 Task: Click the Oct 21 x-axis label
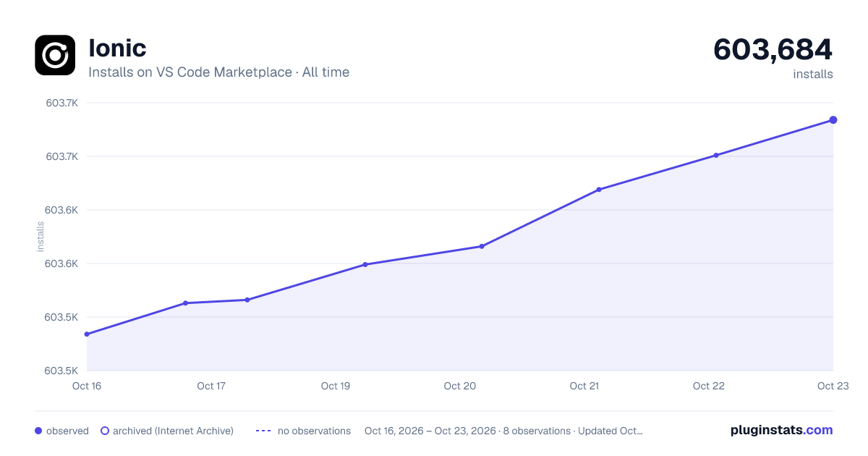pos(584,386)
